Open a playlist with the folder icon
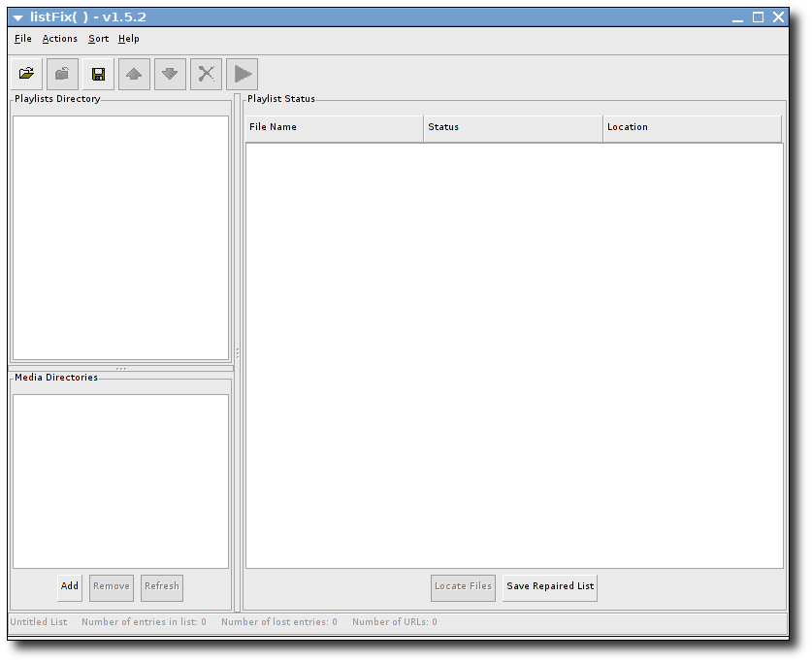Viewport: 812px width, 663px height. (26, 74)
